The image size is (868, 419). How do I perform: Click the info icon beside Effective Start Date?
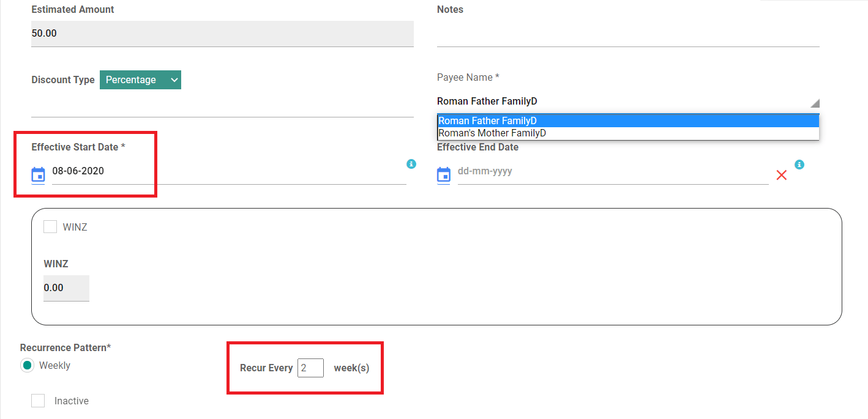(x=411, y=164)
